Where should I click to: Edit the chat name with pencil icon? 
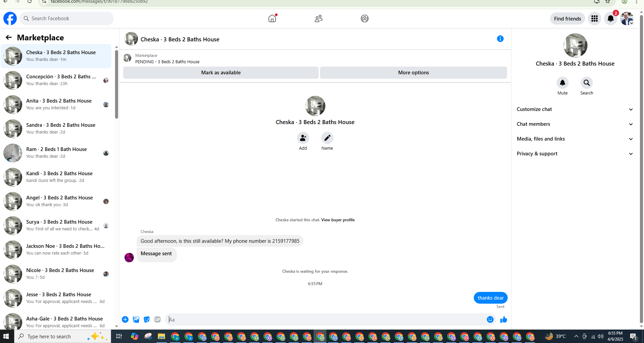pos(327,138)
